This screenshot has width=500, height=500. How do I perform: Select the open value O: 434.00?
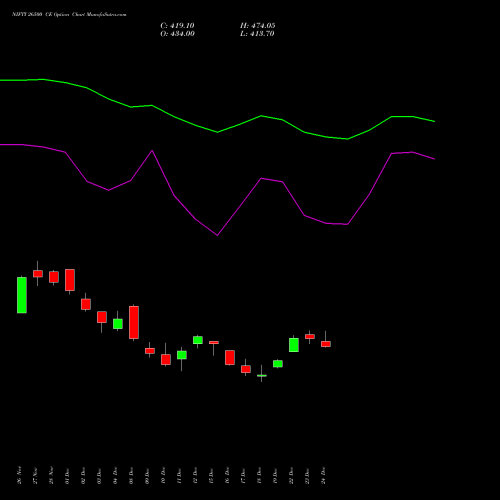click(177, 34)
